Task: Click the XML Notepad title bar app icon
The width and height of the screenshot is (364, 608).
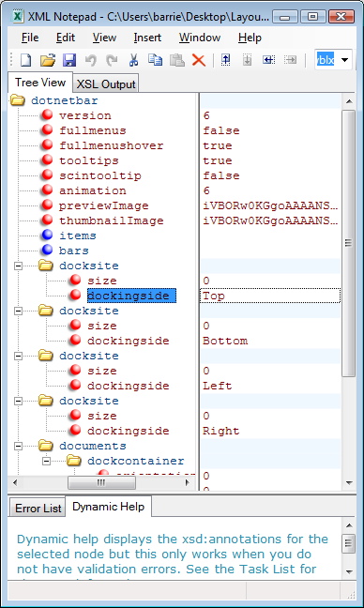Action: pyautogui.click(x=18, y=16)
